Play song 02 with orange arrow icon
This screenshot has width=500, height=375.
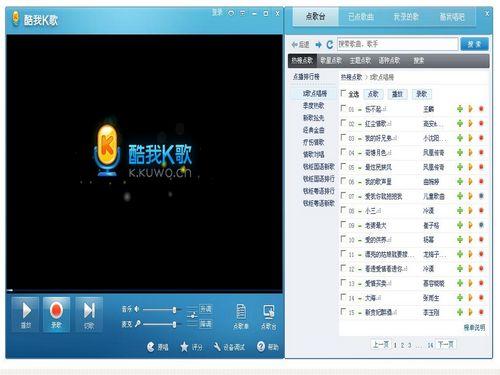click(471, 123)
